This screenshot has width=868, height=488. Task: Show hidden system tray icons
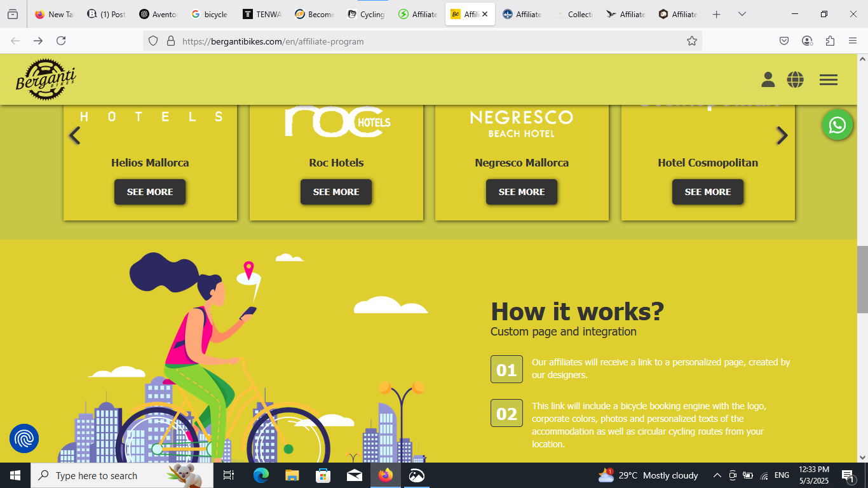pyautogui.click(x=717, y=475)
